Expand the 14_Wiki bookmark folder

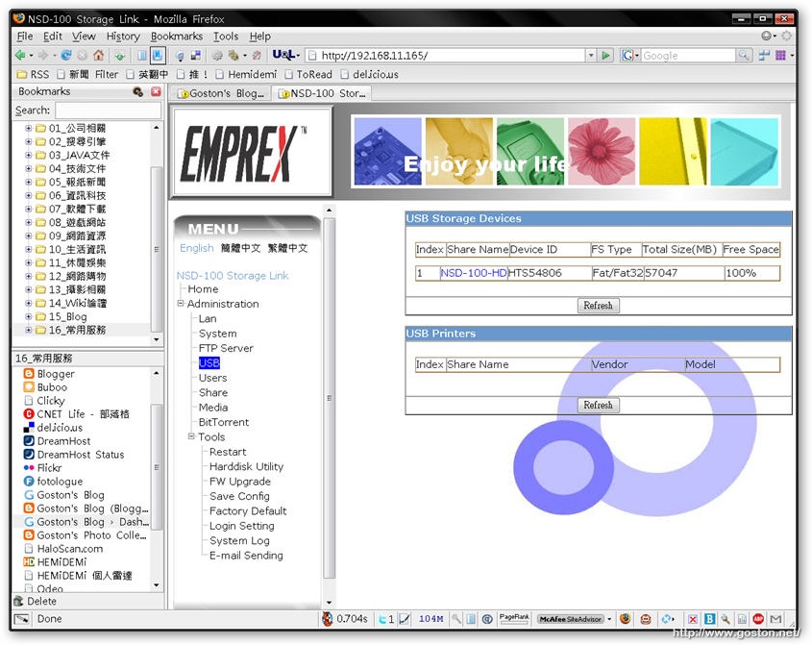tap(29, 303)
